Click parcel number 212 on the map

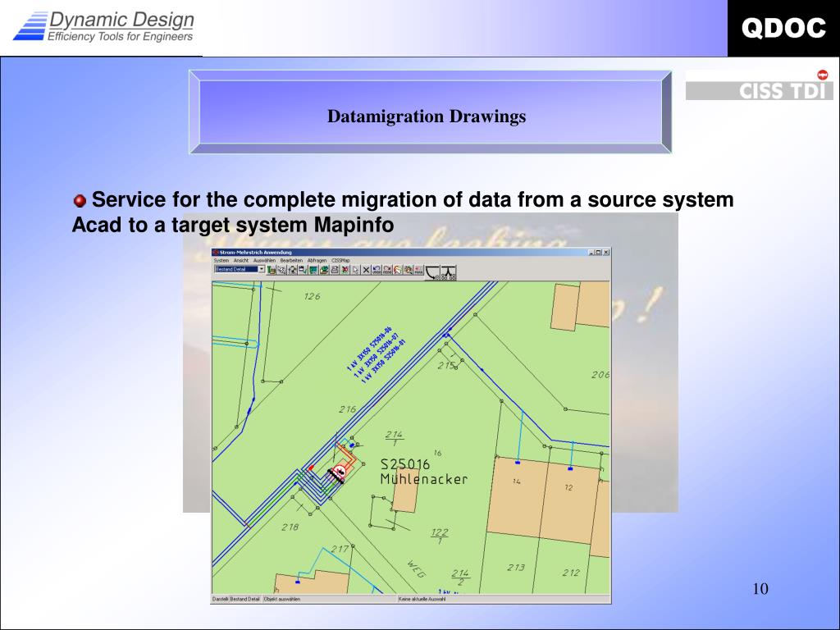[x=571, y=573]
